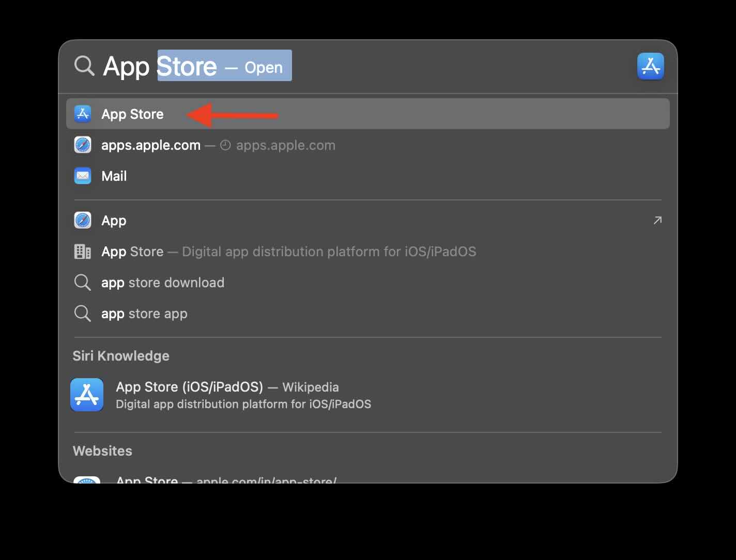Select the App suggestion with the external arrow
The width and height of the screenshot is (736, 560).
click(x=113, y=220)
